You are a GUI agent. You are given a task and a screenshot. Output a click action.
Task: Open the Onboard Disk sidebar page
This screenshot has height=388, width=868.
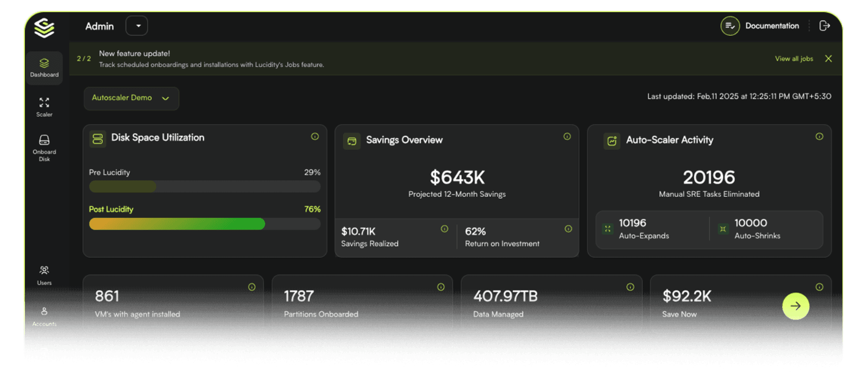point(44,148)
